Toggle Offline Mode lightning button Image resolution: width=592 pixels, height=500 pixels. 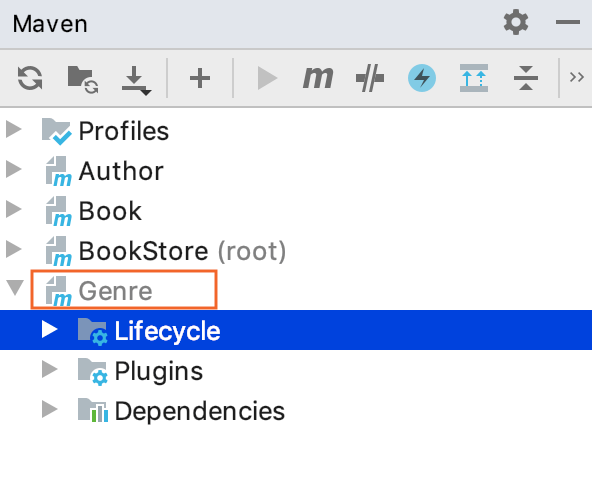(x=422, y=78)
